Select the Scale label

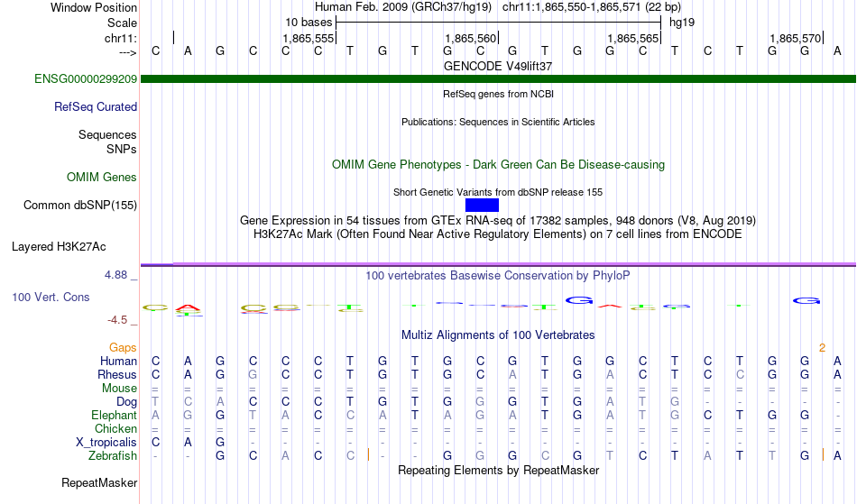point(122,23)
